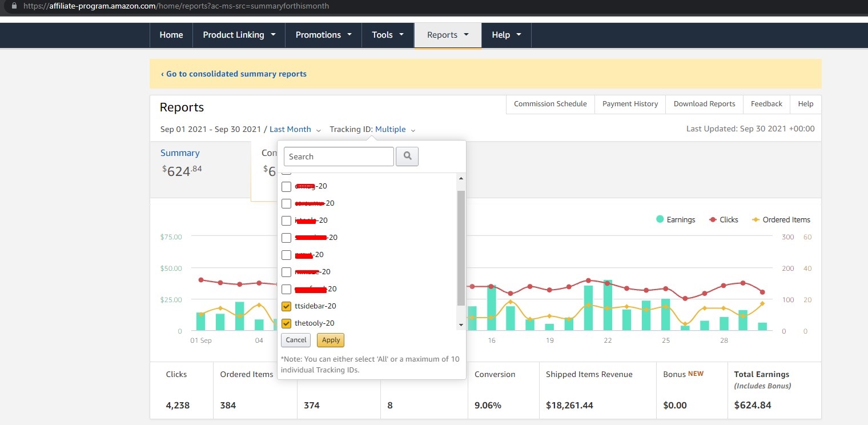Click the Help tab beside Feedback
868x425 pixels.
click(x=805, y=104)
